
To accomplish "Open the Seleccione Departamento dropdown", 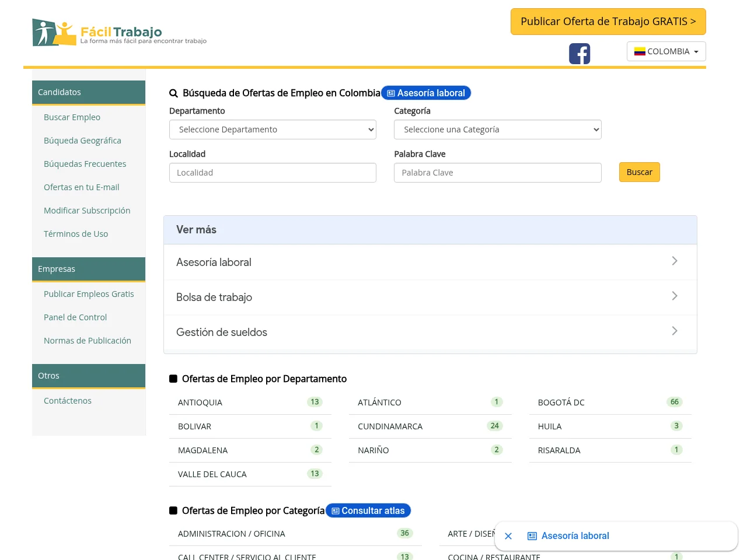I will 273,129.
